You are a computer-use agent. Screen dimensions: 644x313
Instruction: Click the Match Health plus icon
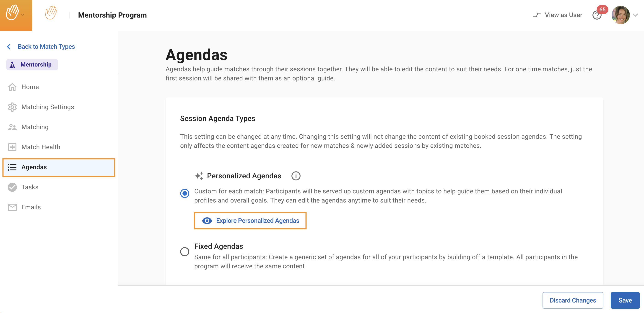click(12, 147)
